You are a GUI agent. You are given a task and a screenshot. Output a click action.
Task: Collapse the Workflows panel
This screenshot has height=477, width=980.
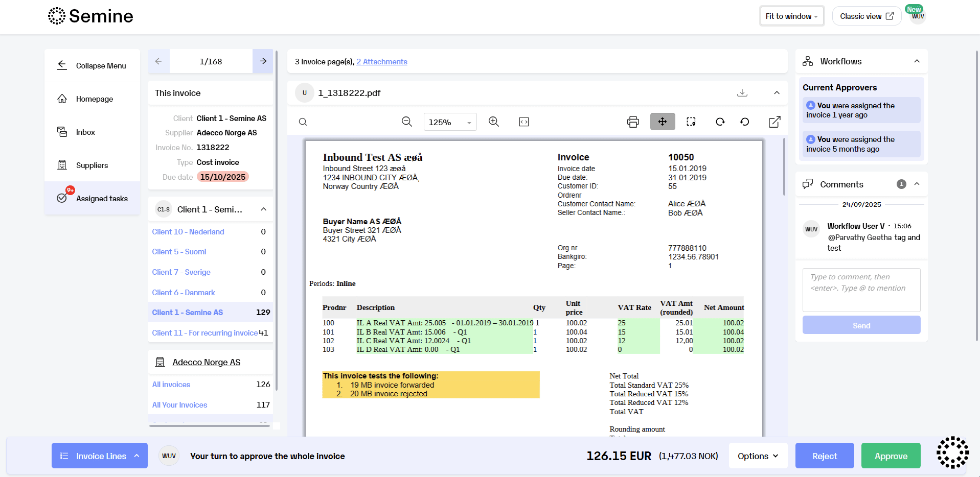pos(916,61)
